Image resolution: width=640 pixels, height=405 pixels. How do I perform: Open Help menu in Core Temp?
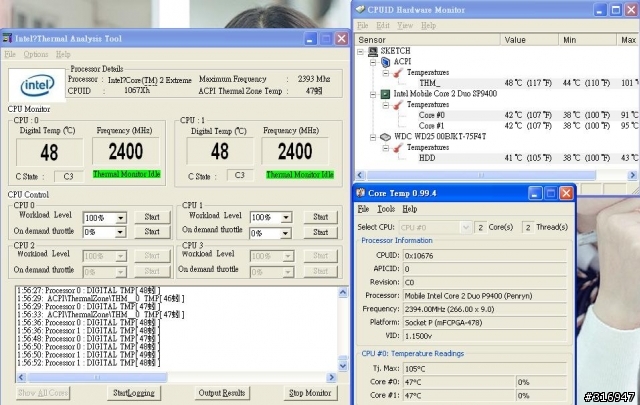coord(409,209)
